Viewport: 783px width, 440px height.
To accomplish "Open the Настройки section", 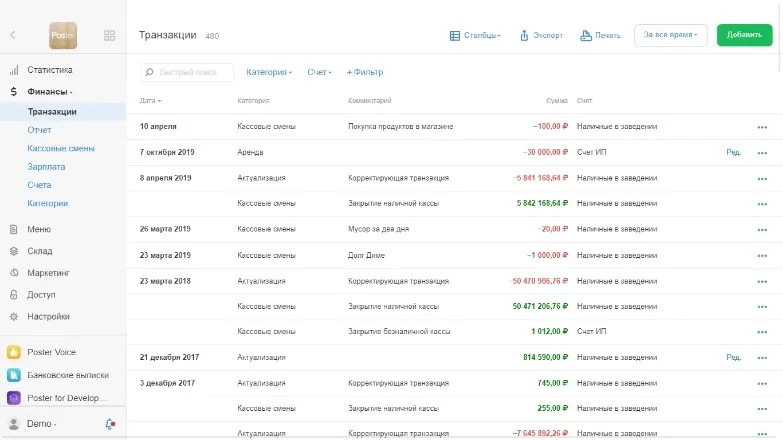I will click(x=48, y=316).
